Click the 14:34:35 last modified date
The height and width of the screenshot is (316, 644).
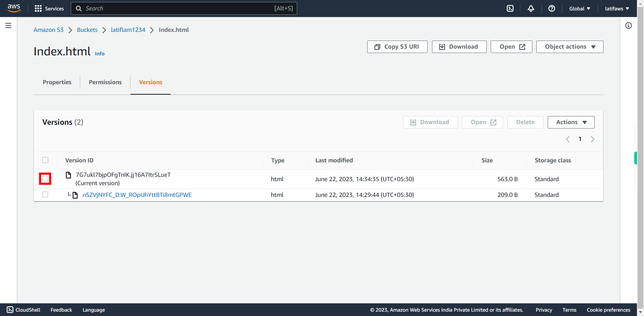364,179
